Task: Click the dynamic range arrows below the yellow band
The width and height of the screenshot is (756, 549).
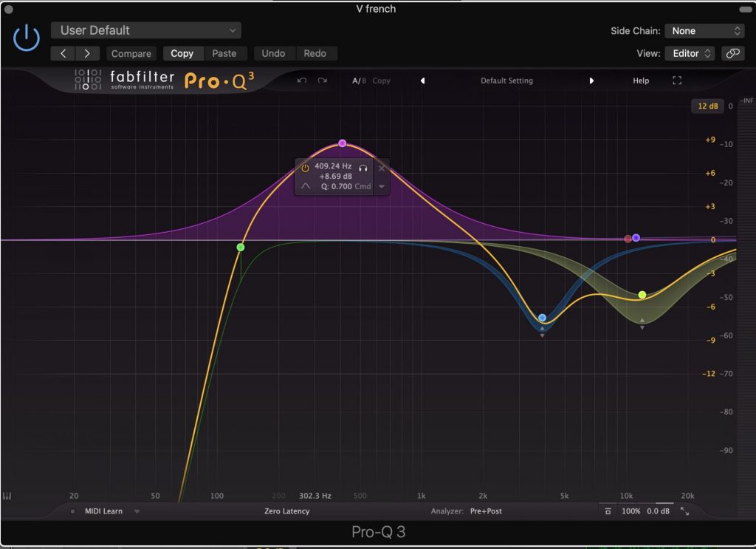Action: pos(642,324)
